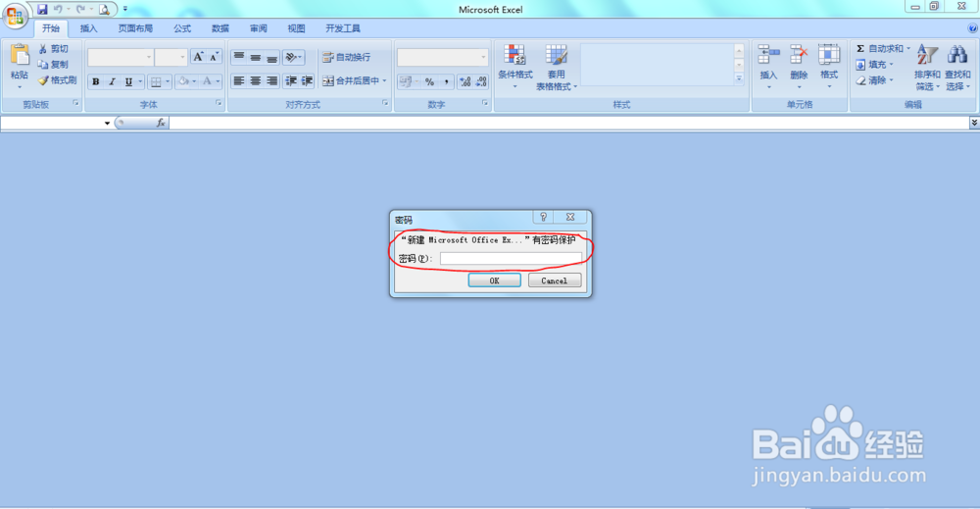Click the Office button logo
The image size is (980, 509).
[15, 15]
